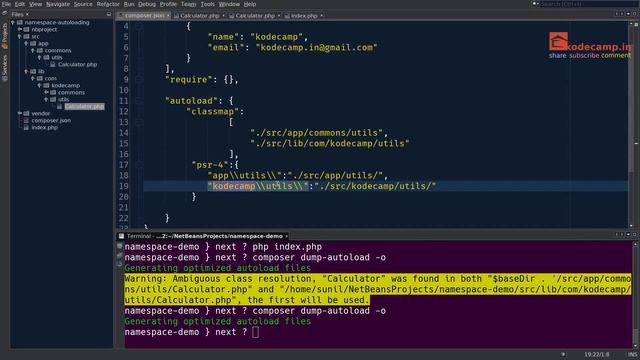Click line number 19 in the gutter
The image size is (640, 360).
click(x=124, y=186)
